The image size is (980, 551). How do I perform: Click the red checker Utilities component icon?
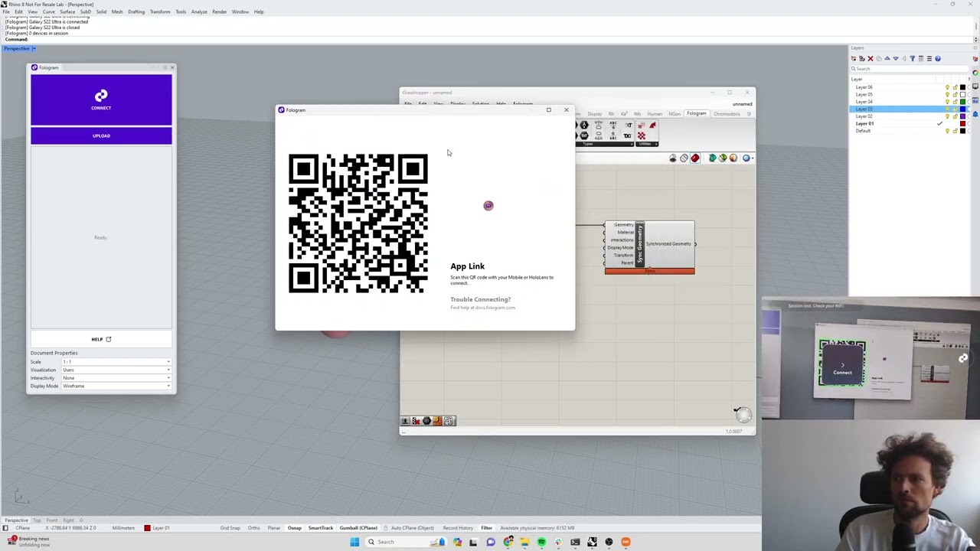pyautogui.click(x=642, y=135)
